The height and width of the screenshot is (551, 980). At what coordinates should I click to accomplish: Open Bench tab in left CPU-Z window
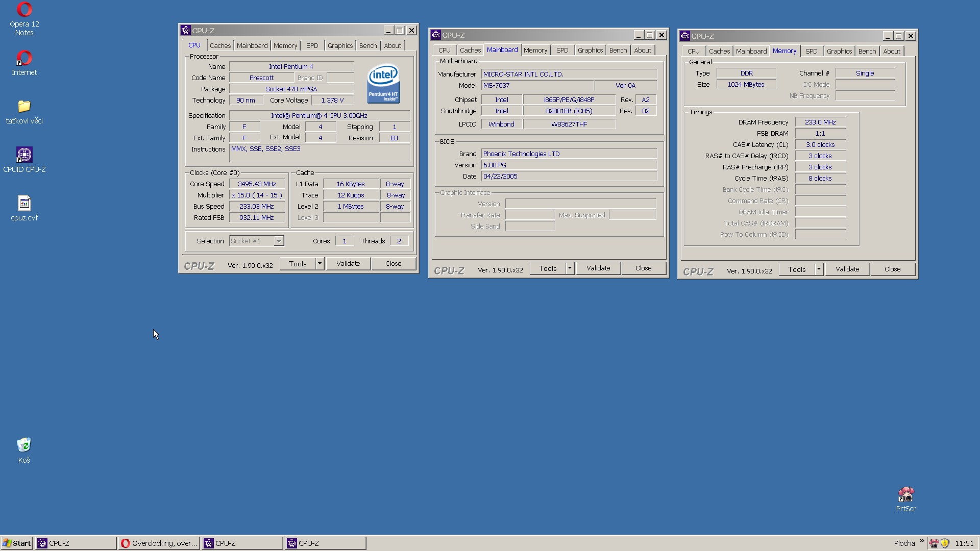pyautogui.click(x=368, y=45)
